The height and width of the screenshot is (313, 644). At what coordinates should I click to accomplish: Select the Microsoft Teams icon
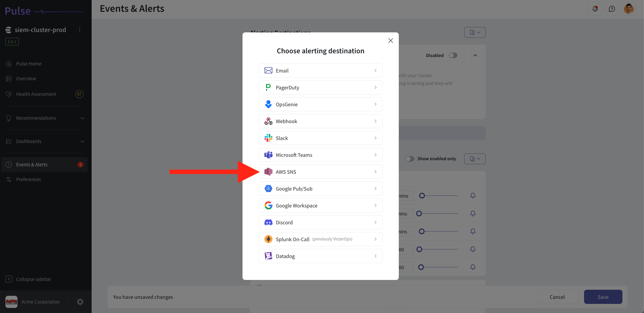tap(268, 155)
